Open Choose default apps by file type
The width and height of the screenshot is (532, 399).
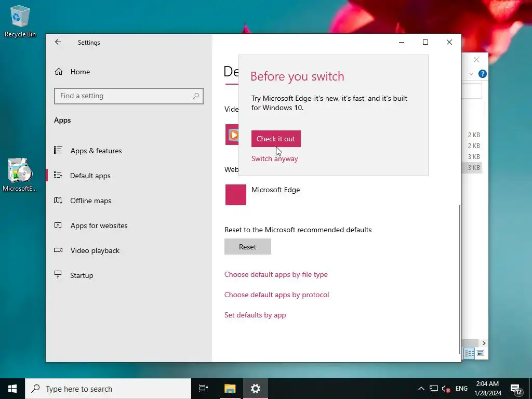(x=276, y=274)
